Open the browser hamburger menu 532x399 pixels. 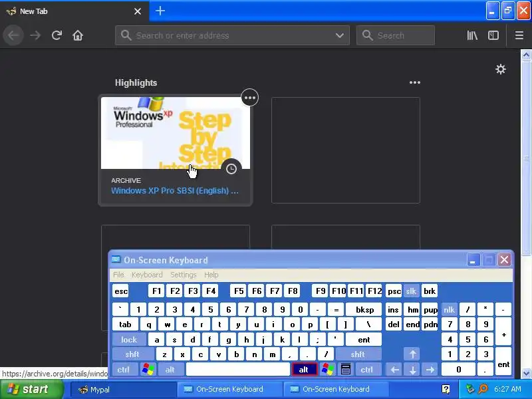[519, 35]
